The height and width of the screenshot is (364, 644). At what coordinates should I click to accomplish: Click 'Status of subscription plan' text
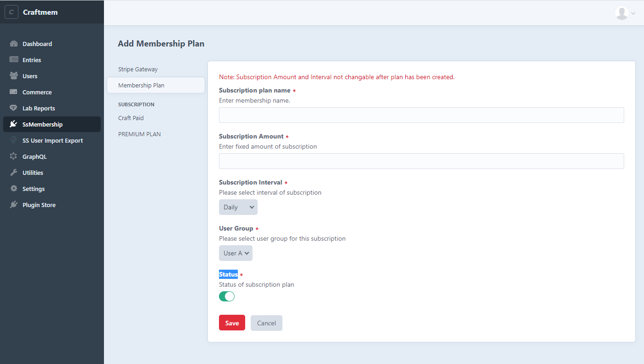256,284
